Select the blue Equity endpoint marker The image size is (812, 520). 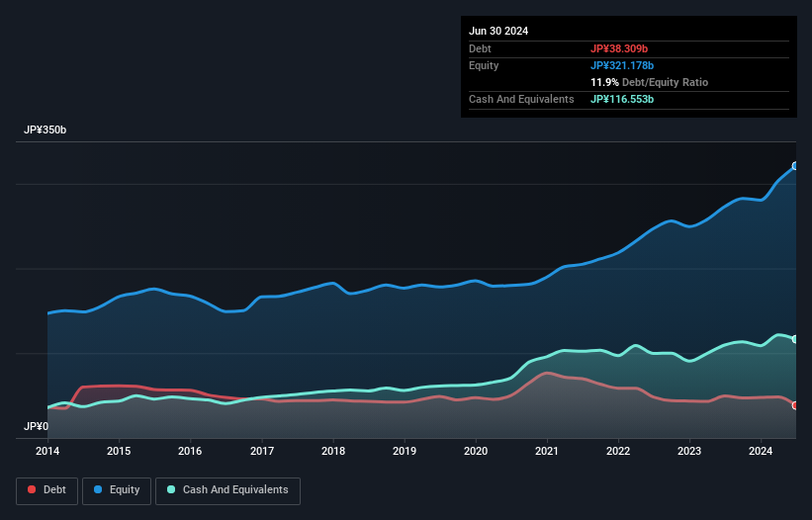tap(795, 166)
